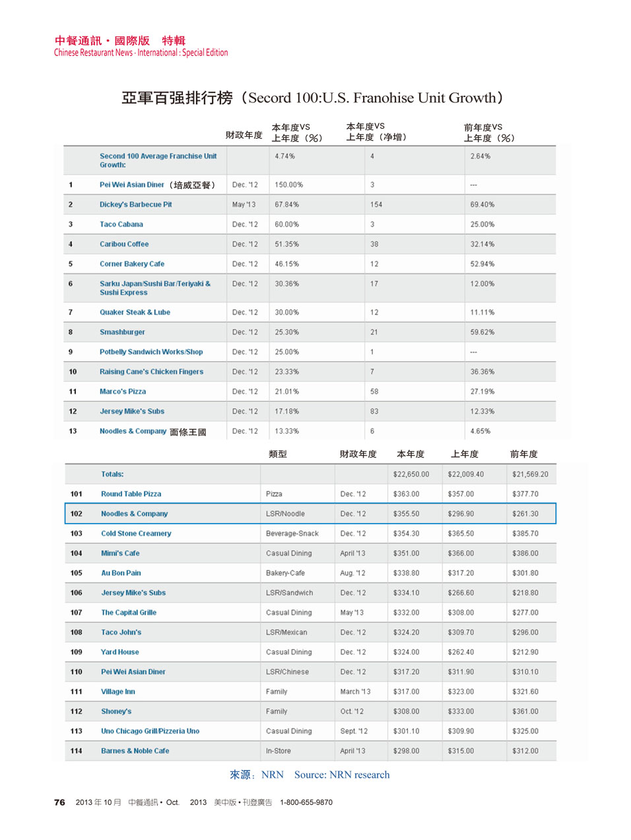Screen dimensions: 631x840
Task: Select the Second 100 Average Franchise Unit Growth label
Action: 158,160
